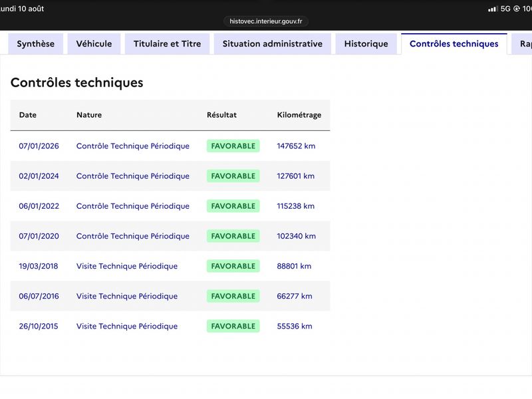This screenshot has height=399, width=532.
Task: Click the FAVORABLE badge for 02/01/2024
Action: coord(233,176)
